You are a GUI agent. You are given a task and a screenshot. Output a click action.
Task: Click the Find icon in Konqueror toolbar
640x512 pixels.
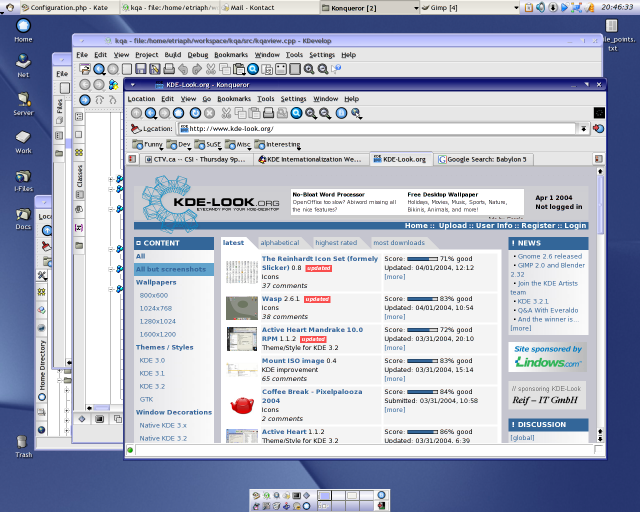(297, 113)
